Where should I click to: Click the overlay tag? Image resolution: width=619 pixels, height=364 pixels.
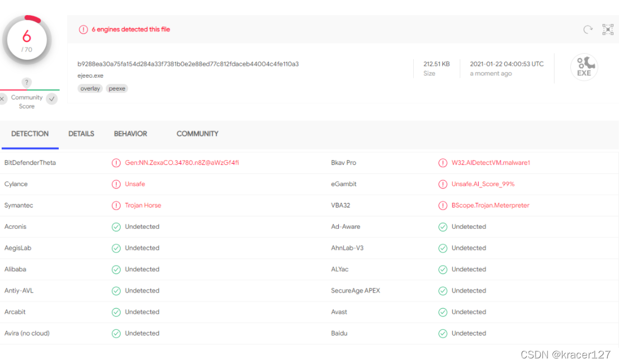point(90,88)
